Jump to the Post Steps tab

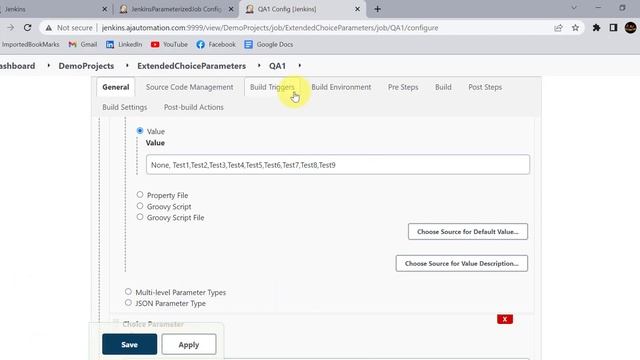(485, 87)
